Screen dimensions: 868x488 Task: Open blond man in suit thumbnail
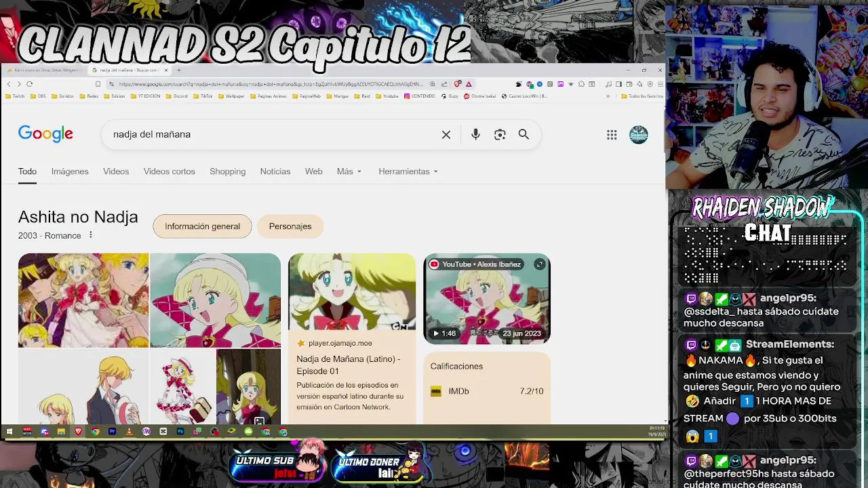tap(83, 386)
